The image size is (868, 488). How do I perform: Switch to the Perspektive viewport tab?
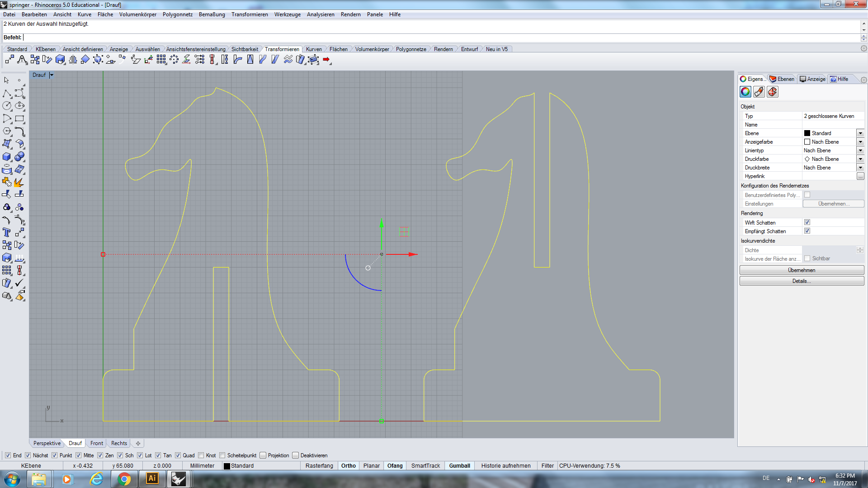point(47,443)
